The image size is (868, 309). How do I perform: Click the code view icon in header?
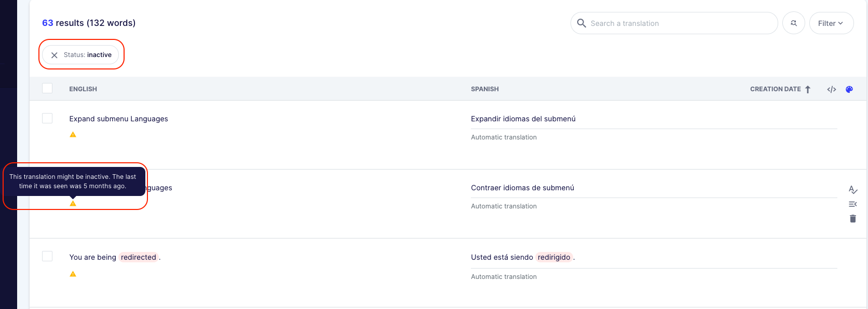[831, 89]
